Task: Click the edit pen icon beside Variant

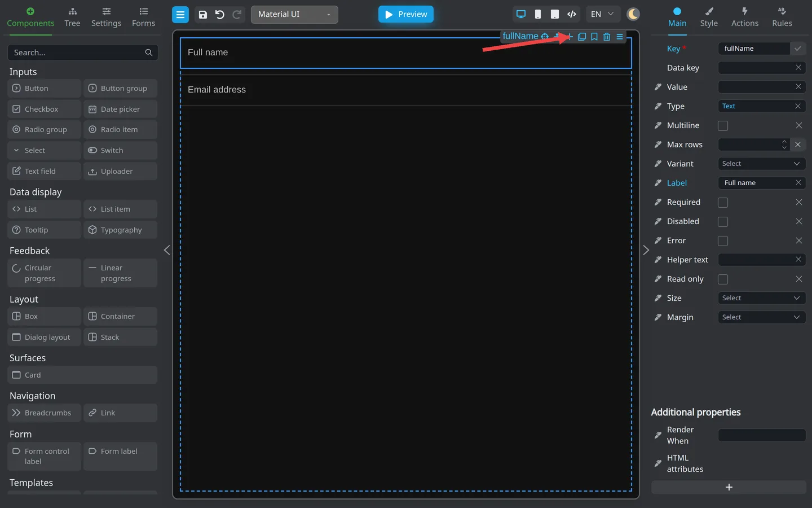Action: point(658,164)
